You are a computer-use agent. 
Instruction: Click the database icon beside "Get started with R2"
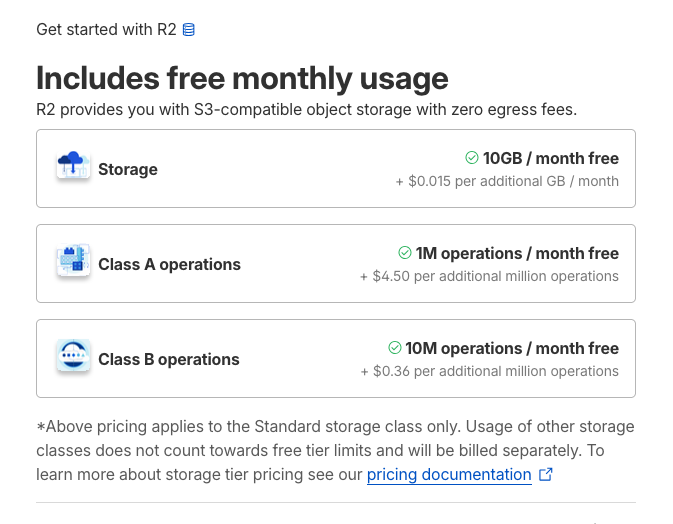pyautogui.click(x=189, y=29)
